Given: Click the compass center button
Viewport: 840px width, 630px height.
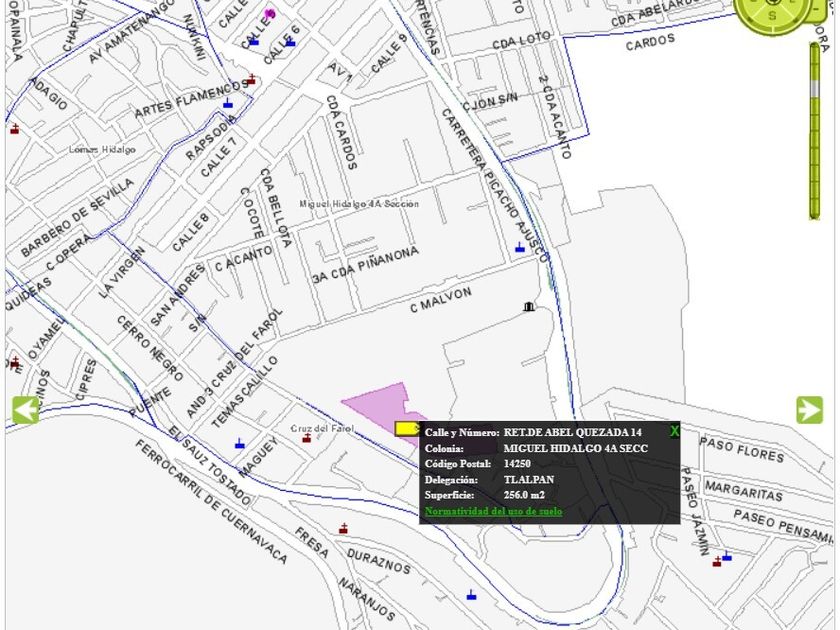Looking at the screenshot, I should tap(772, 2).
